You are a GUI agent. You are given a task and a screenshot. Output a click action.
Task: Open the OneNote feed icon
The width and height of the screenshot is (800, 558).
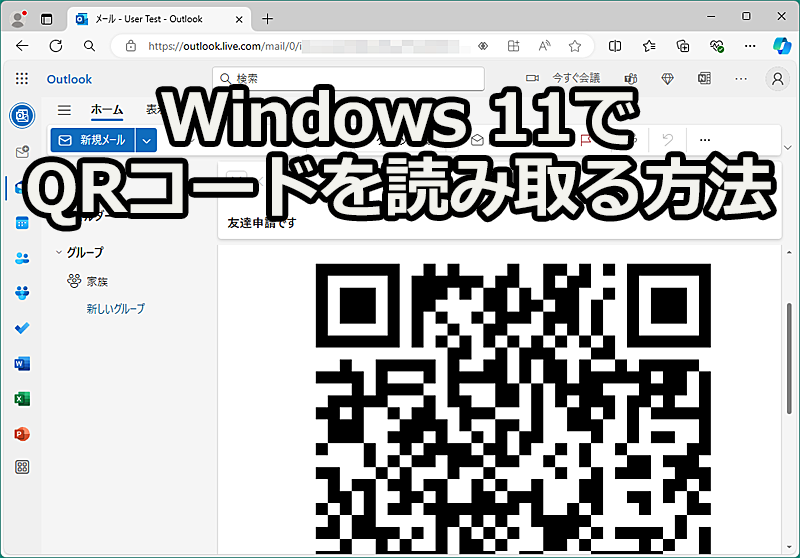coord(703,79)
